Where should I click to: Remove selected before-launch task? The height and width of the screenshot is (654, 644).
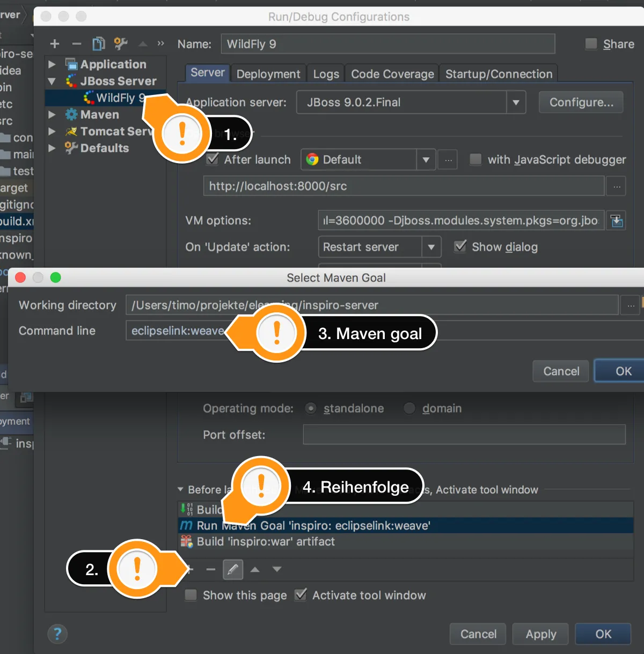(x=211, y=569)
